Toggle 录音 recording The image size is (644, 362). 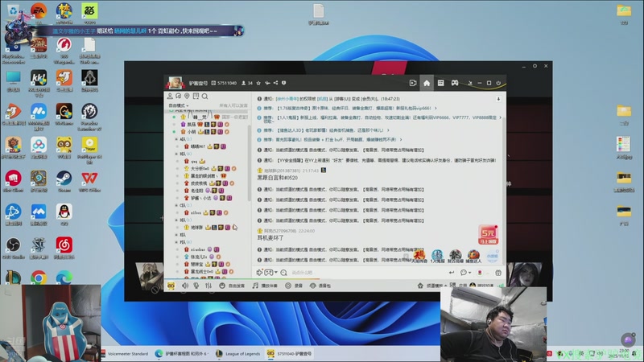[x=294, y=286]
